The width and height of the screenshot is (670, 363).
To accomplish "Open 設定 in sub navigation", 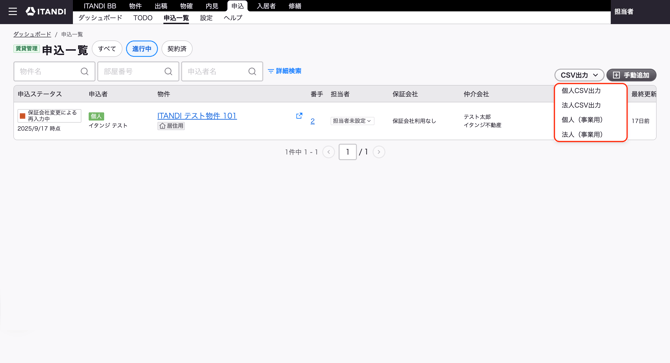I will coord(206,18).
